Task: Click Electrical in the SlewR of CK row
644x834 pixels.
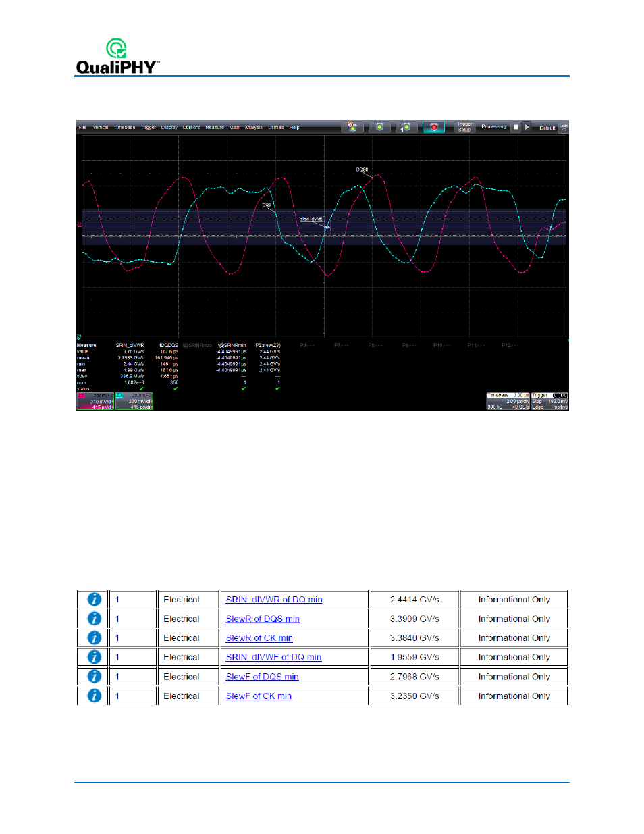Action: pyautogui.click(x=182, y=638)
